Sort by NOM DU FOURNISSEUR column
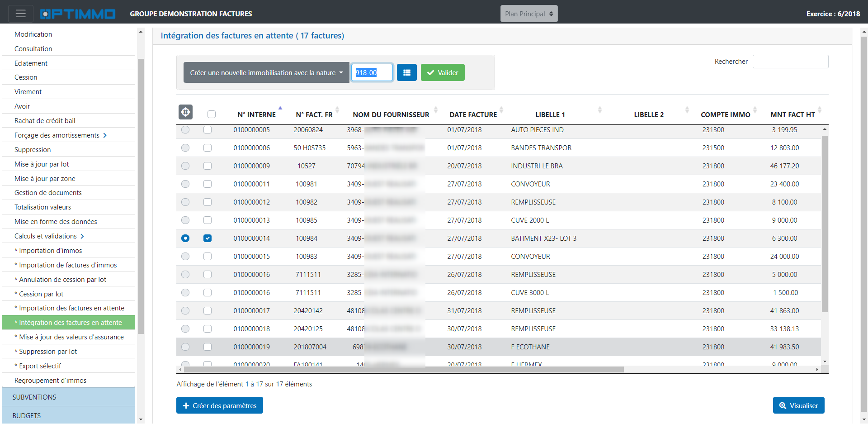This screenshot has width=868, height=424. point(391,114)
